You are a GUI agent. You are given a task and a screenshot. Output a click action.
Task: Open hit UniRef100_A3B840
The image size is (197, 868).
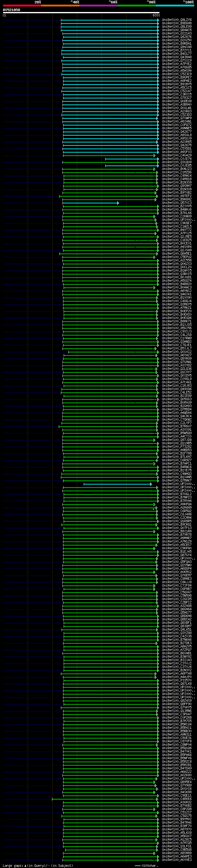(177, 104)
